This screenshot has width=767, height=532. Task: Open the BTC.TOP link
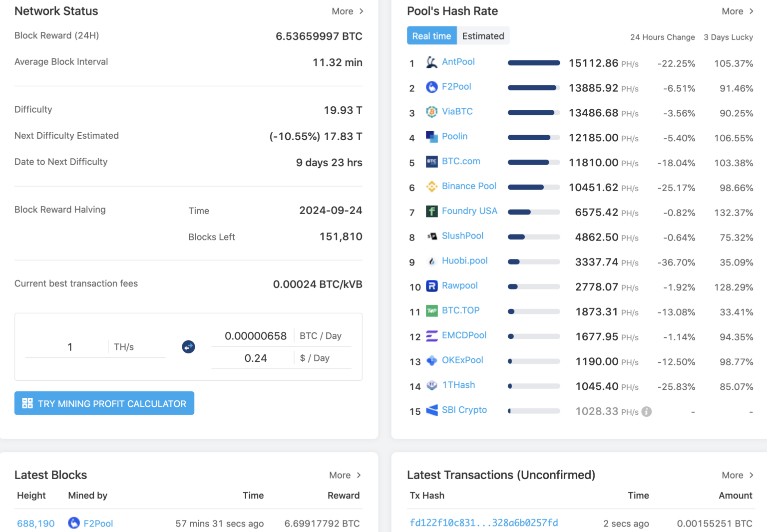460,310
